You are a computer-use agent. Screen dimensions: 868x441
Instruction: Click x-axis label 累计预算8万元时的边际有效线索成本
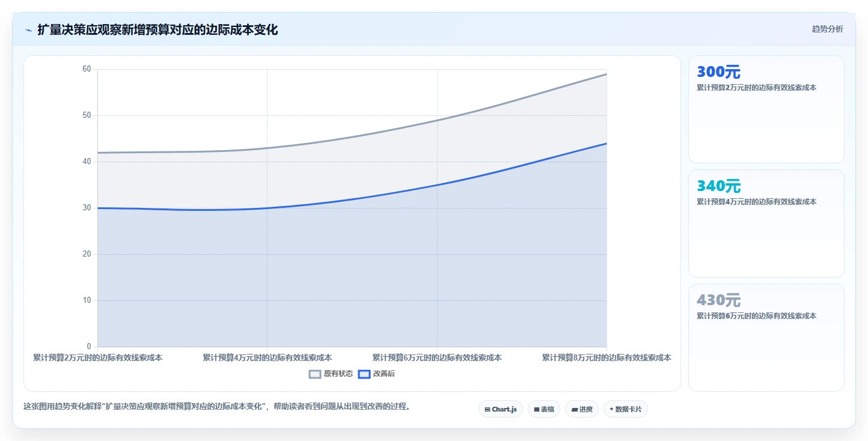tap(607, 357)
